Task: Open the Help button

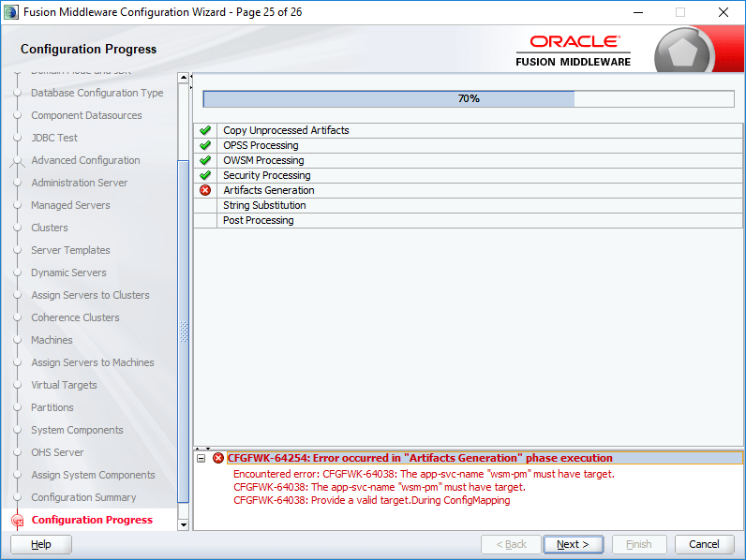Action: pyautogui.click(x=41, y=544)
